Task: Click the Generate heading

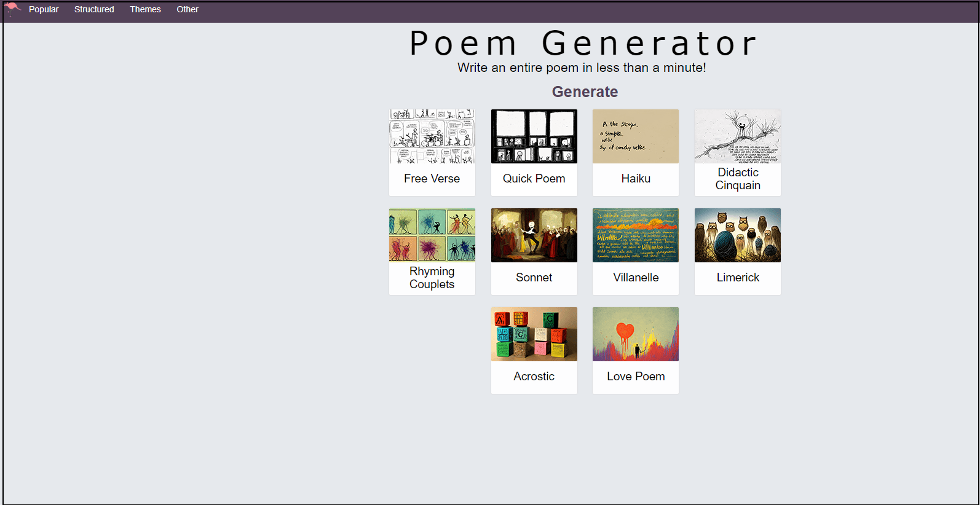Action: [x=585, y=92]
